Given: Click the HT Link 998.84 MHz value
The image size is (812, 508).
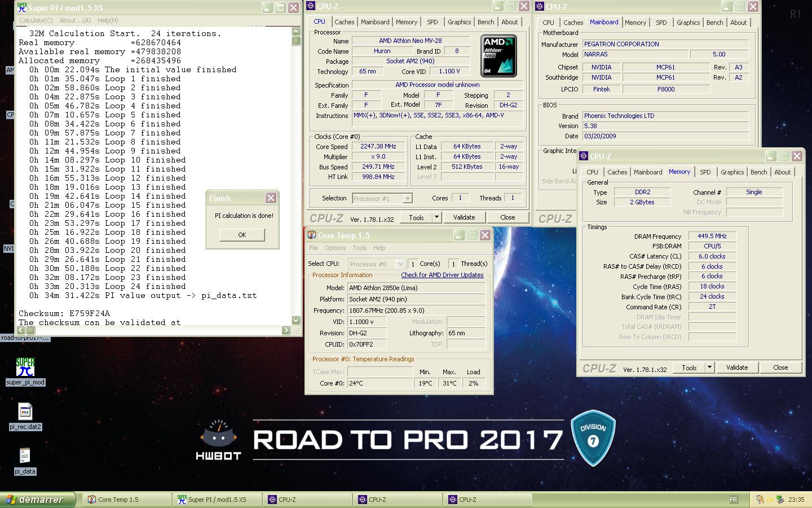Looking at the screenshot, I should click(378, 177).
